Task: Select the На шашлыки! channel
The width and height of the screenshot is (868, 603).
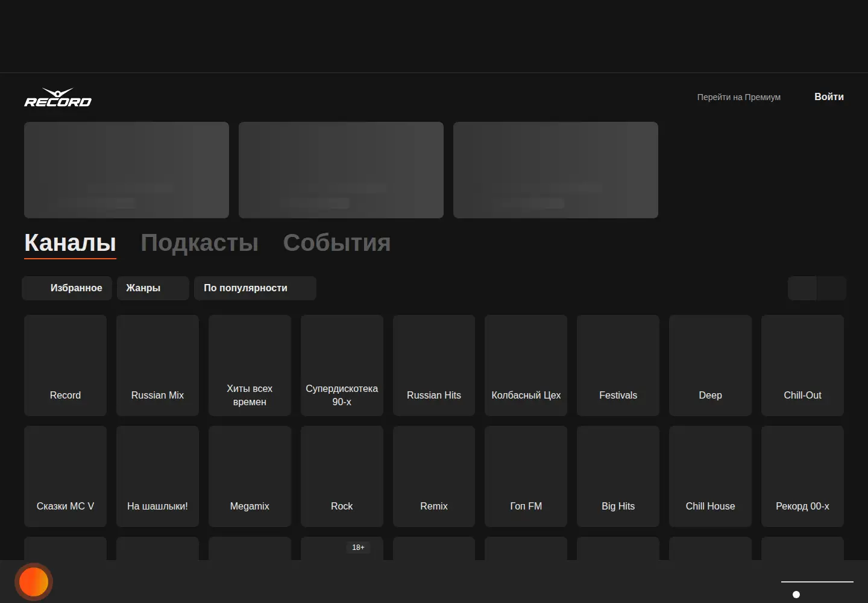Action: (157, 476)
